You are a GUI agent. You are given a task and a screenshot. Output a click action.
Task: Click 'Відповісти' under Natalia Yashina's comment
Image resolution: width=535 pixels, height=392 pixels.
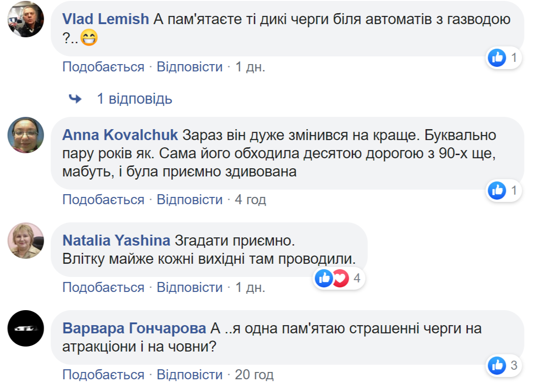coord(190,287)
